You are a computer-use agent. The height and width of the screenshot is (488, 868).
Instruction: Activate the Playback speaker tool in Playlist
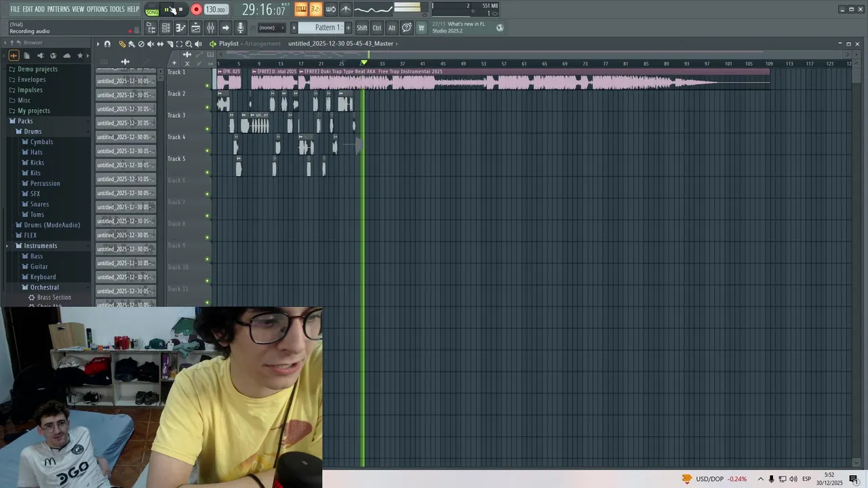(x=198, y=43)
